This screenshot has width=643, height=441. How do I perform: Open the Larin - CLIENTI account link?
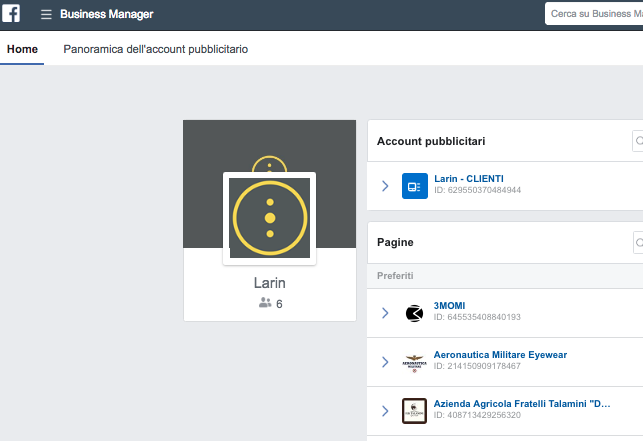(468, 179)
